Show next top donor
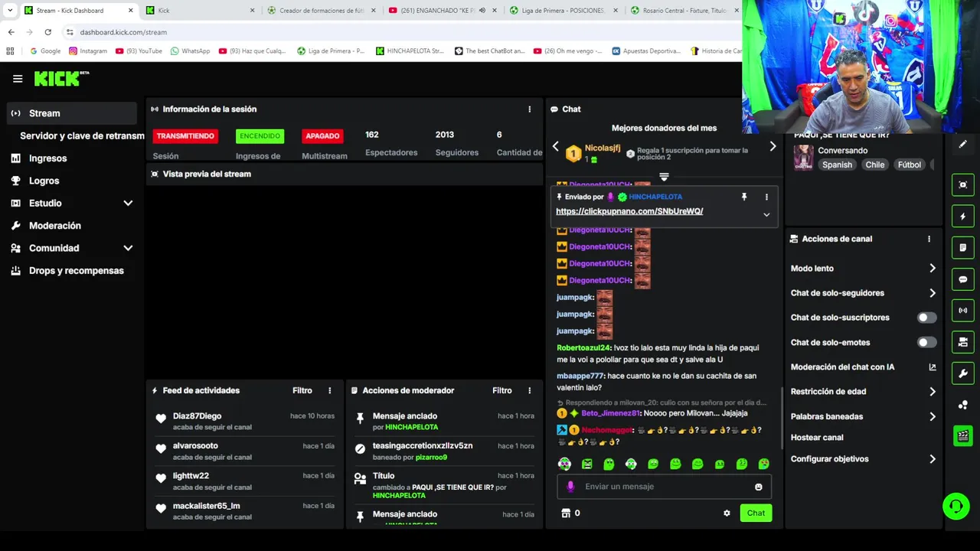Viewport: 980px width, 551px height. click(773, 146)
